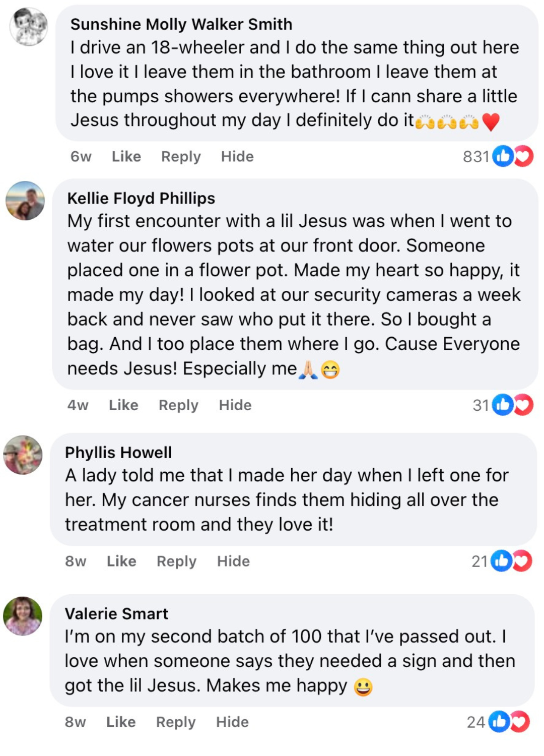The width and height of the screenshot is (544, 756).
Task: Open the profile name Valerie Smart
Action: pyautogui.click(x=116, y=613)
